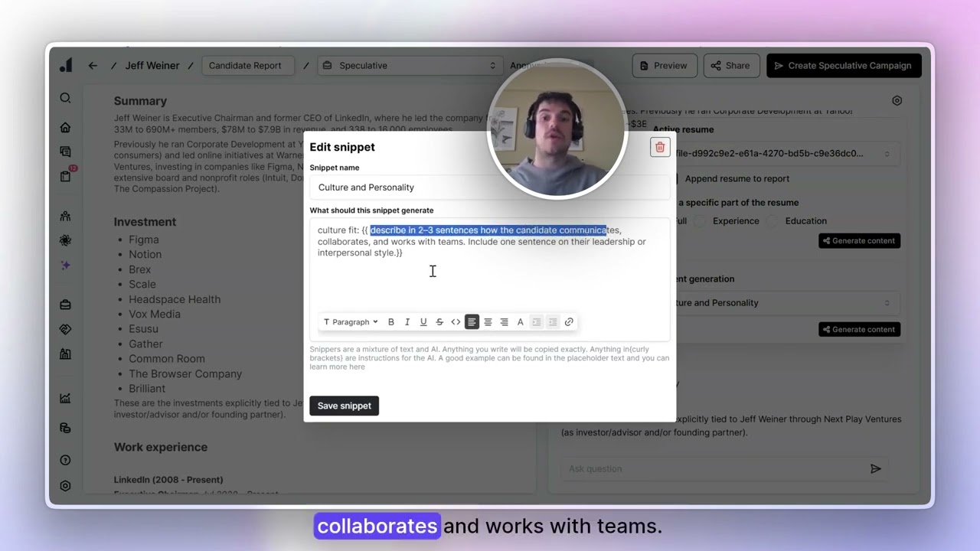The image size is (980, 551).
Task: Focus the Snippet name field
Action: [x=490, y=187]
